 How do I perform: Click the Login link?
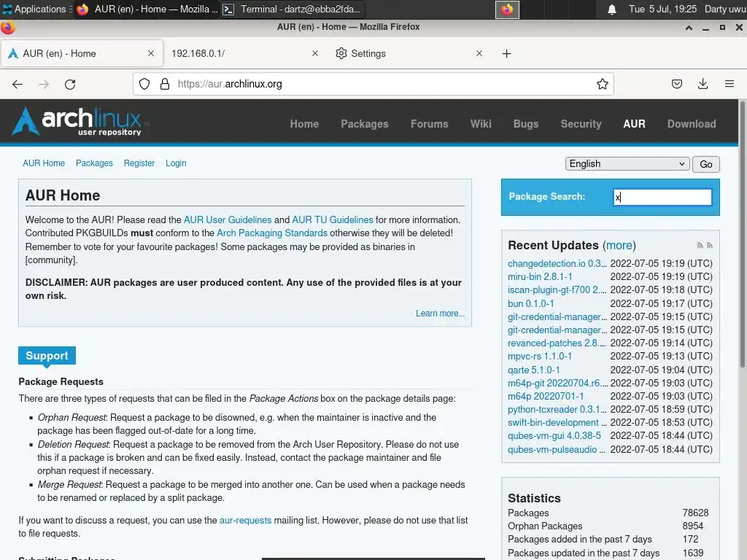[176, 163]
